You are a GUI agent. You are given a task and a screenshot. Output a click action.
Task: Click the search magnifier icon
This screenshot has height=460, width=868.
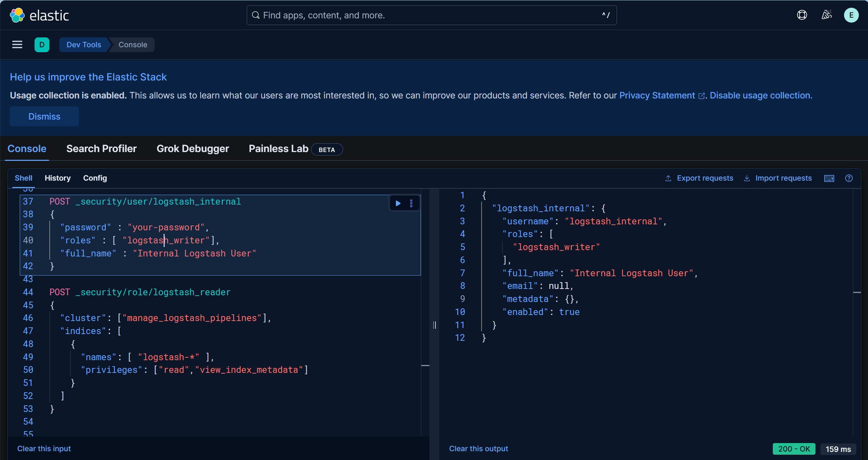point(256,15)
